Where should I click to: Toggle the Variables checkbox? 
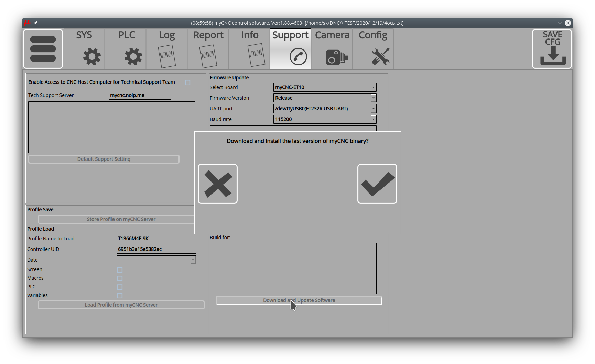point(120,296)
